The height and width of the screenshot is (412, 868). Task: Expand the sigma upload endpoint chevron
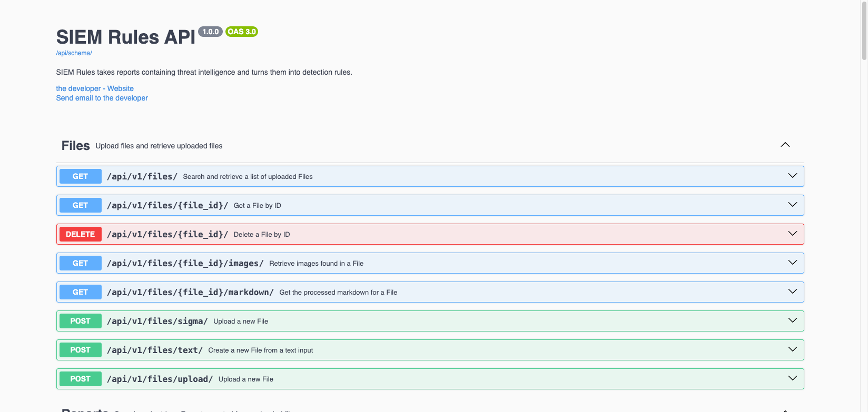(x=792, y=320)
